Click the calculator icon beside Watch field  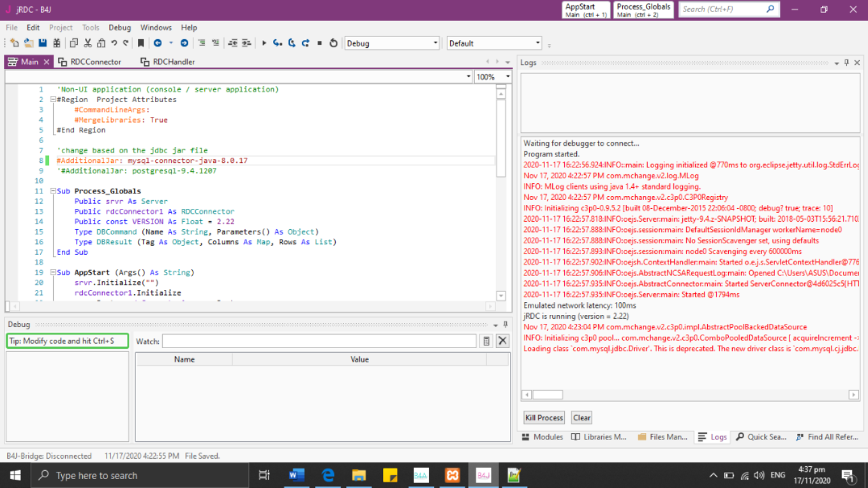(486, 341)
